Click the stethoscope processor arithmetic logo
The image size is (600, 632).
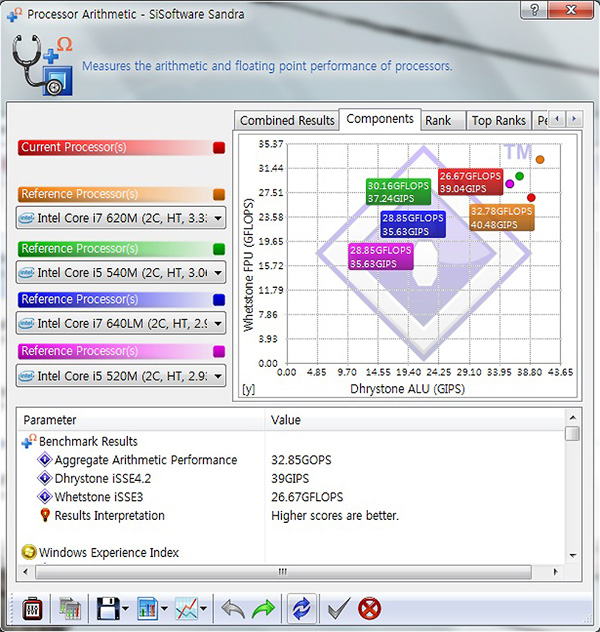(42, 64)
